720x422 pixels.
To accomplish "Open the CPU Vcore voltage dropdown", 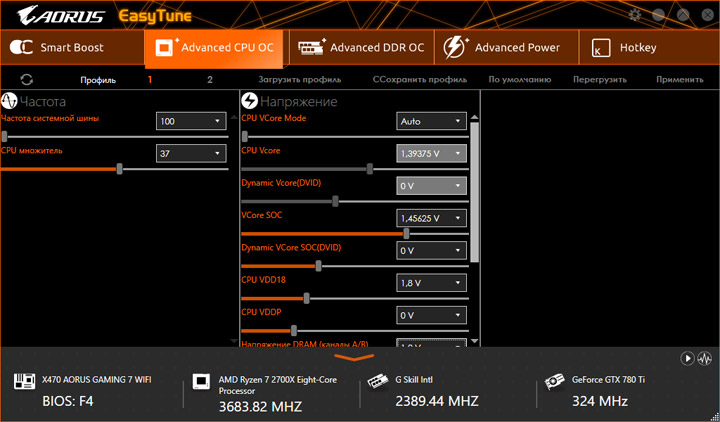I will 431,153.
